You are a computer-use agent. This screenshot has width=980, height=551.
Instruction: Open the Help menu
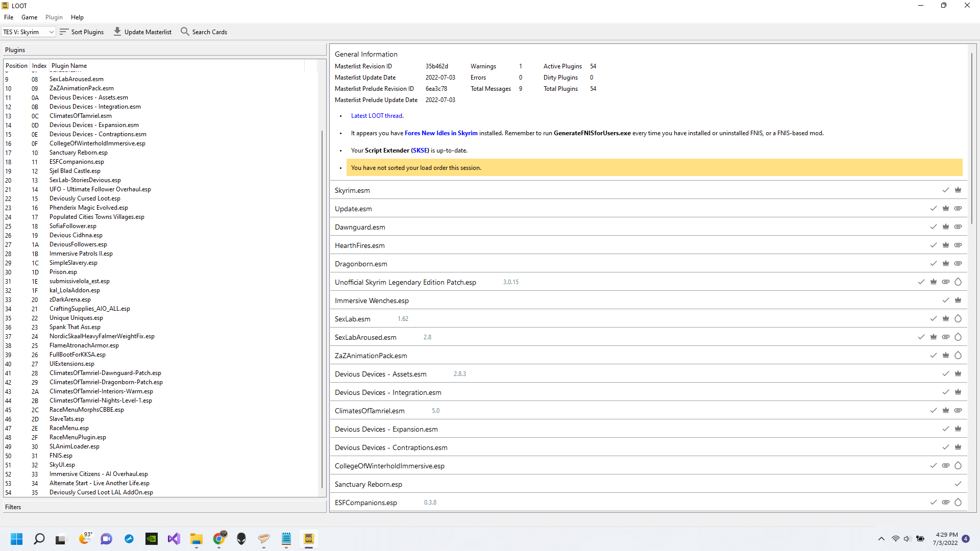click(77, 17)
